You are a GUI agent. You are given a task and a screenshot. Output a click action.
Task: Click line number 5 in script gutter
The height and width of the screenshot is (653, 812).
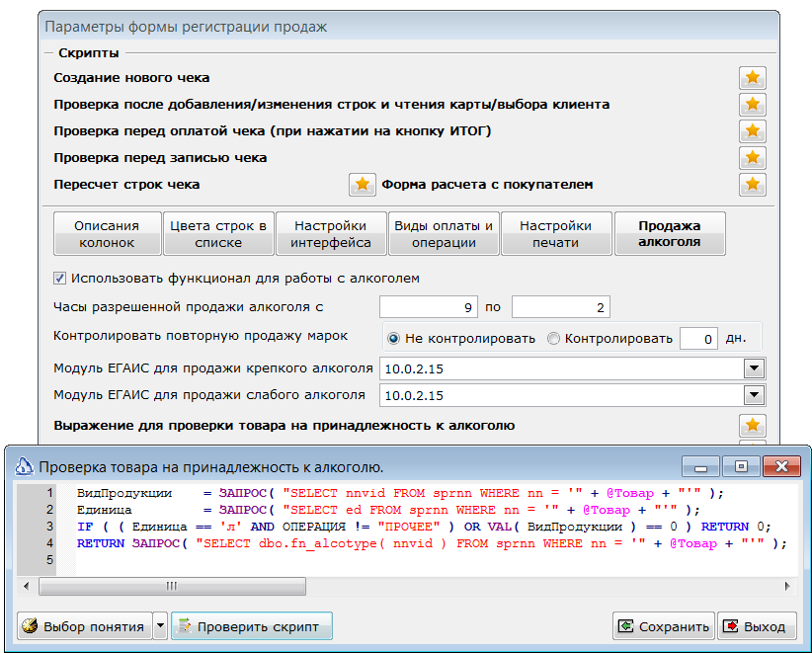tap(49, 560)
